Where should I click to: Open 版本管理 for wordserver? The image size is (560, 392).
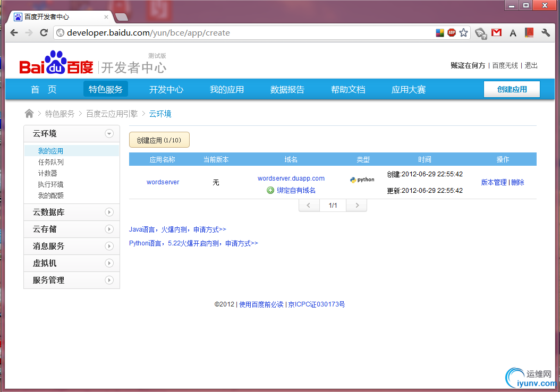pos(494,182)
